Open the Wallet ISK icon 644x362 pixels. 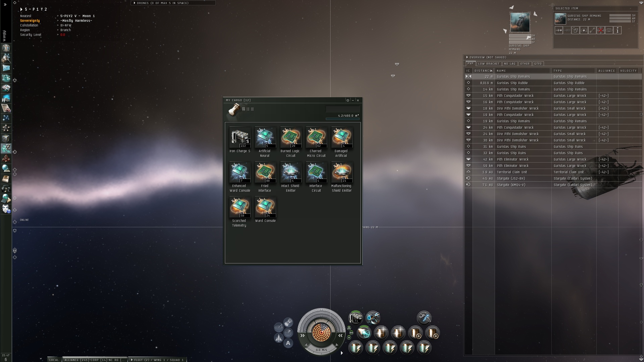coord(6,148)
